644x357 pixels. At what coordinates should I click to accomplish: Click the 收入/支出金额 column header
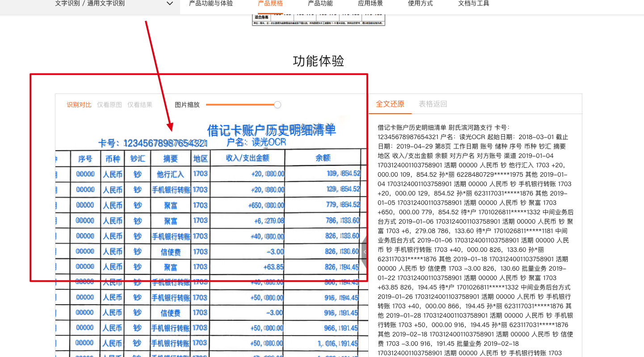(248, 158)
